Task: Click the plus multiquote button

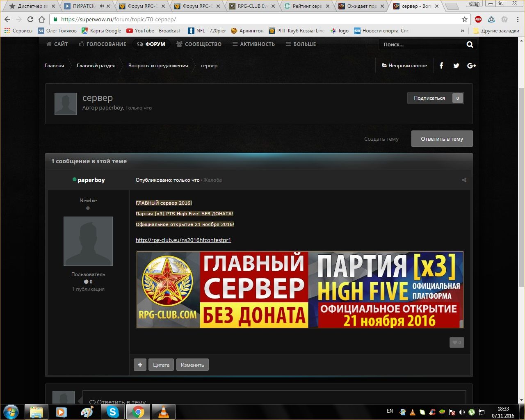Action: point(140,365)
